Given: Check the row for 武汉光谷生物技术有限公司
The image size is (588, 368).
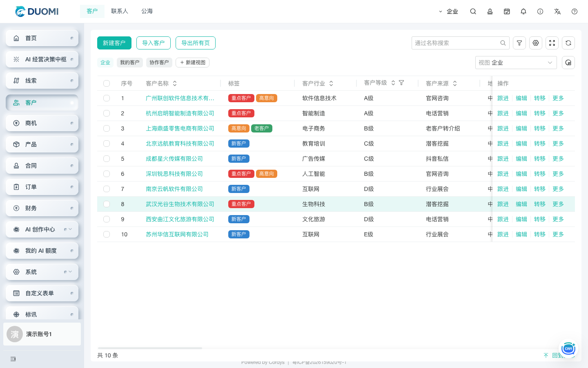Looking at the screenshot, I should [x=107, y=204].
